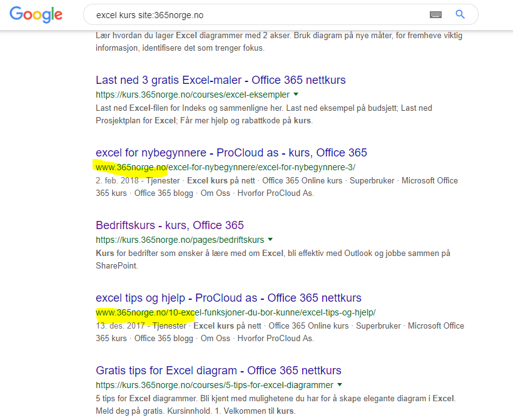Expand dropdown arrow beside bedriftskurs URL
Screen dimensions: 513x420
(270, 240)
